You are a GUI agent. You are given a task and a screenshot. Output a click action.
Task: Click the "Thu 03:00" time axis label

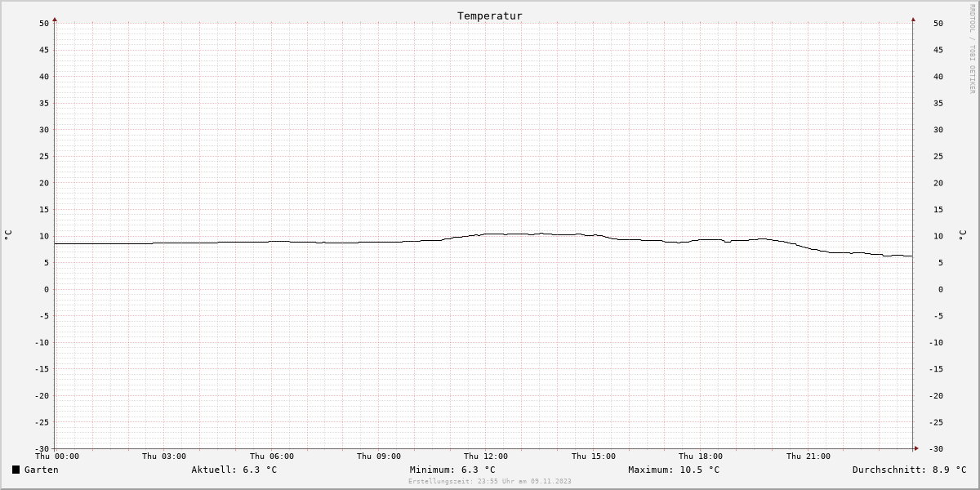tap(164, 457)
